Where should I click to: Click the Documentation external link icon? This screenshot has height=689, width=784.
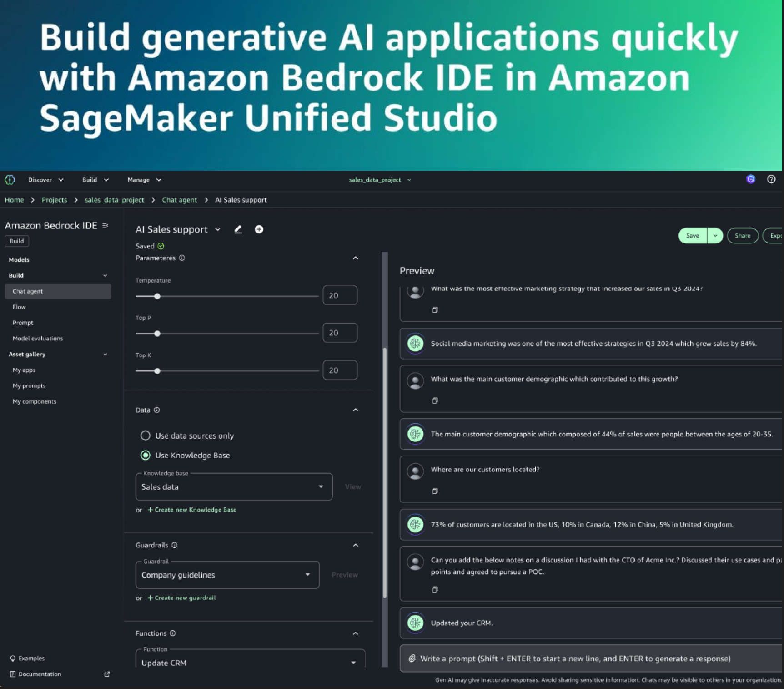point(107,674)
